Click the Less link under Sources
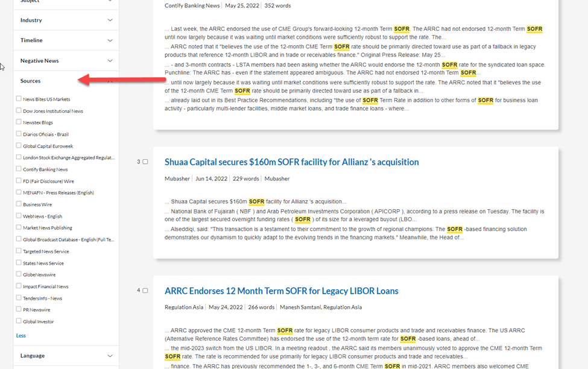 point(21,336)
